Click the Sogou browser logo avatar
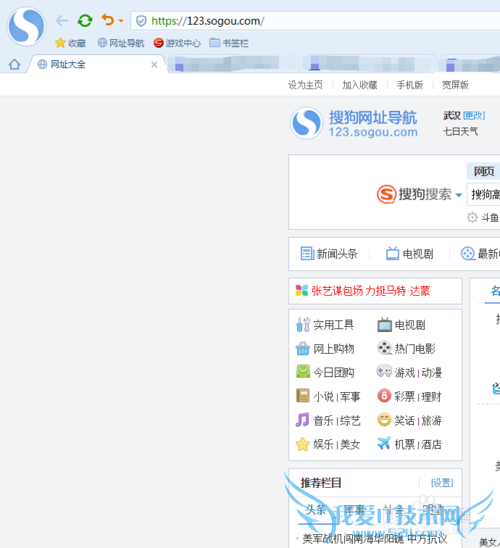 27,26
